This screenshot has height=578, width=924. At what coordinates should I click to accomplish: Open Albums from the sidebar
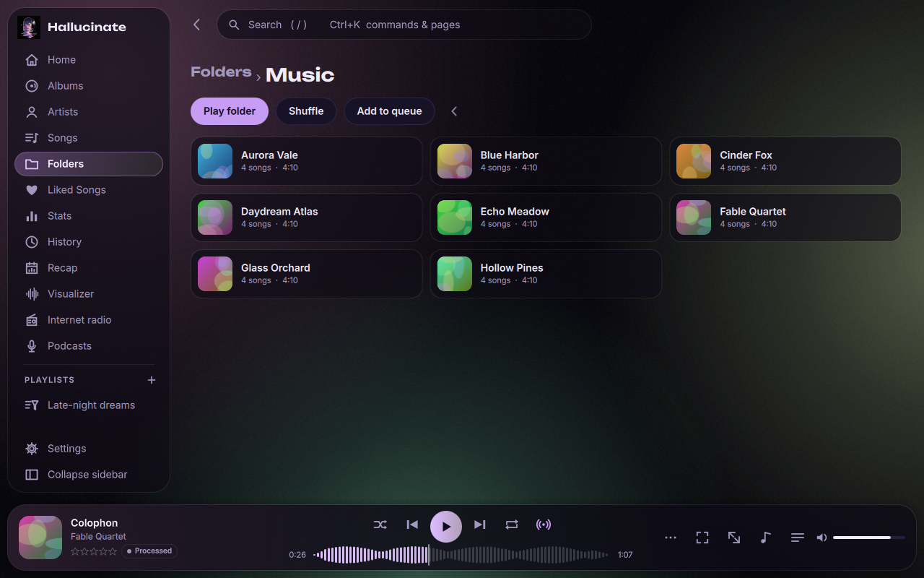click(x=89, y=86)
